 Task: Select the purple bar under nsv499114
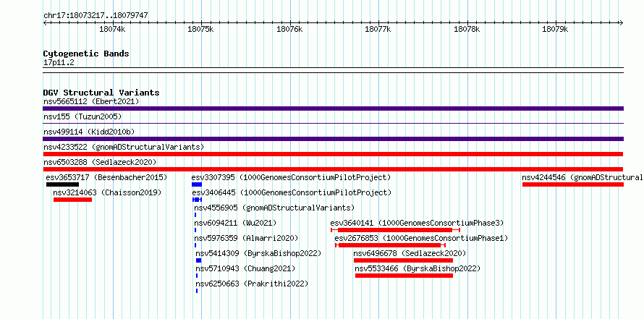pyautogui.click(x=333, y=139)
